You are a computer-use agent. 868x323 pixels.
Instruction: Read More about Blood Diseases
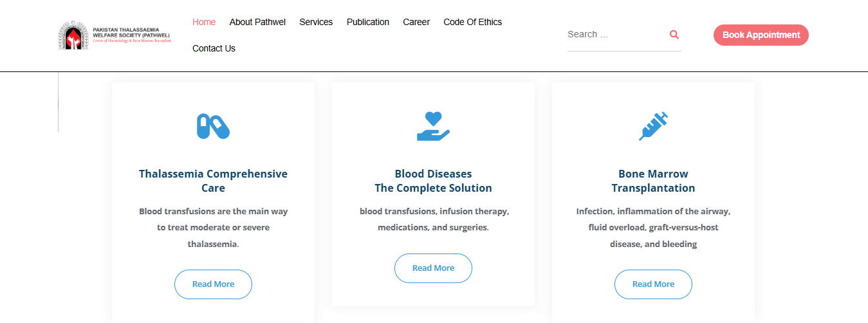click(433, 268)
